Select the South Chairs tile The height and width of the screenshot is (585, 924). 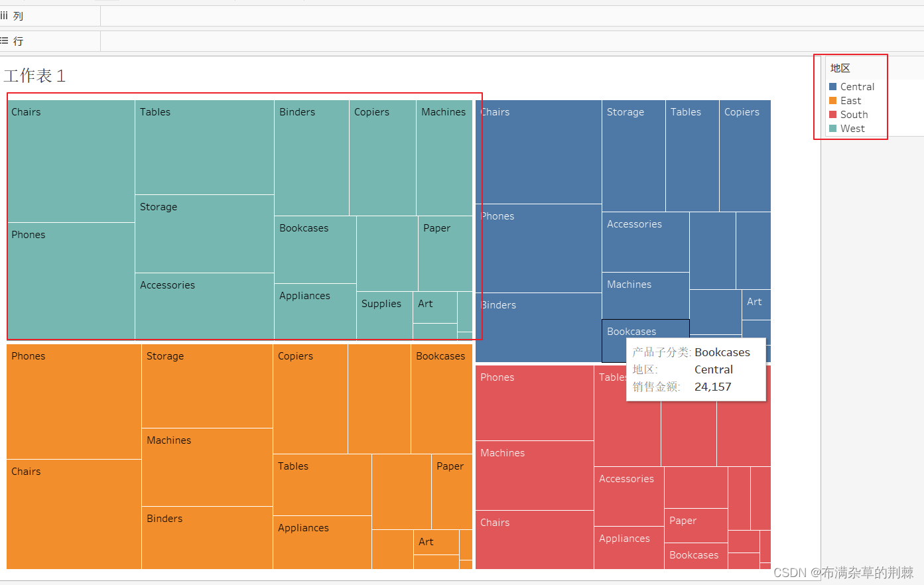[x=535, y=540]
